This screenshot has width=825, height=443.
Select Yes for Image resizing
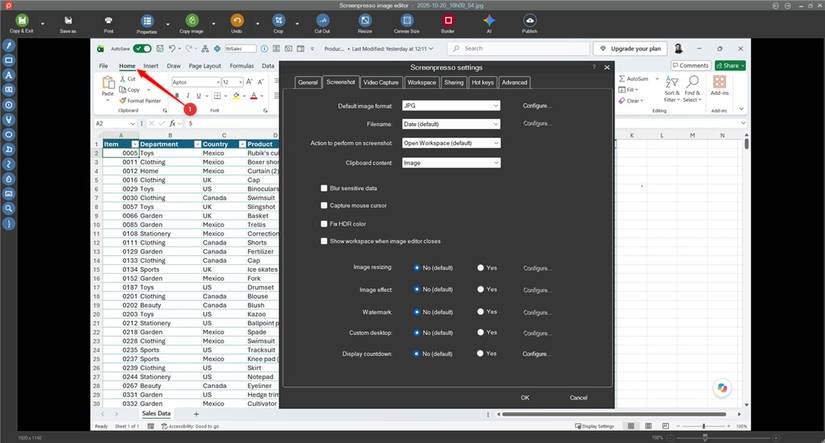pyautogui.click(x=480, y=268)
